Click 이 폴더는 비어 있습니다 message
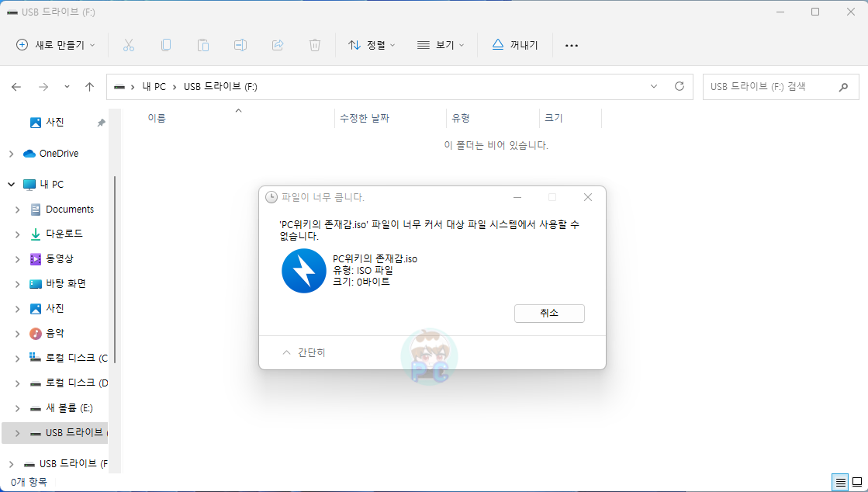 [x=496, y=146]
